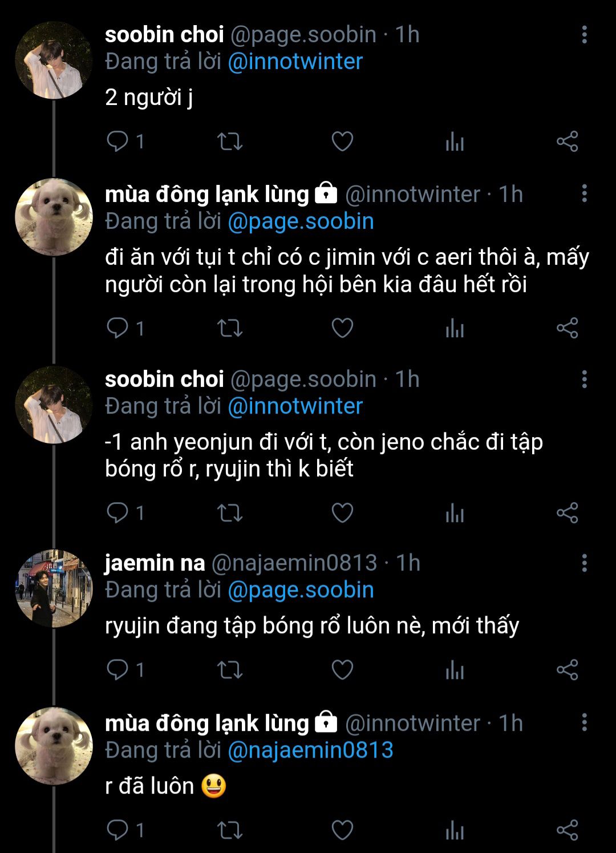The width and height of the screenshot is (616, 853).
Task: Open jaemin na's display name
Action: [x=155, y=563]
